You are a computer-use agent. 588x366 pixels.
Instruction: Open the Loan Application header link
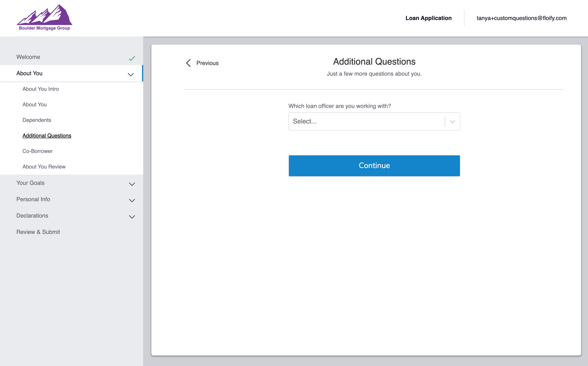(428, 18)
